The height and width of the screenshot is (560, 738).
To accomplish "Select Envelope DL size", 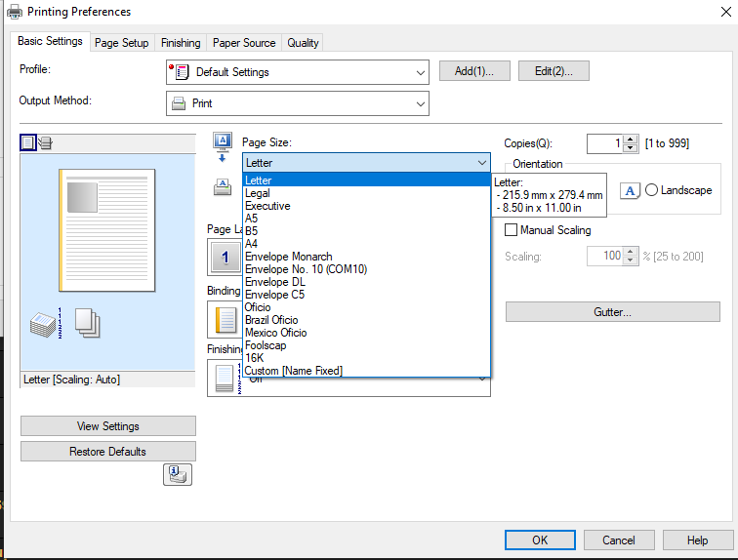I will 366,282.
